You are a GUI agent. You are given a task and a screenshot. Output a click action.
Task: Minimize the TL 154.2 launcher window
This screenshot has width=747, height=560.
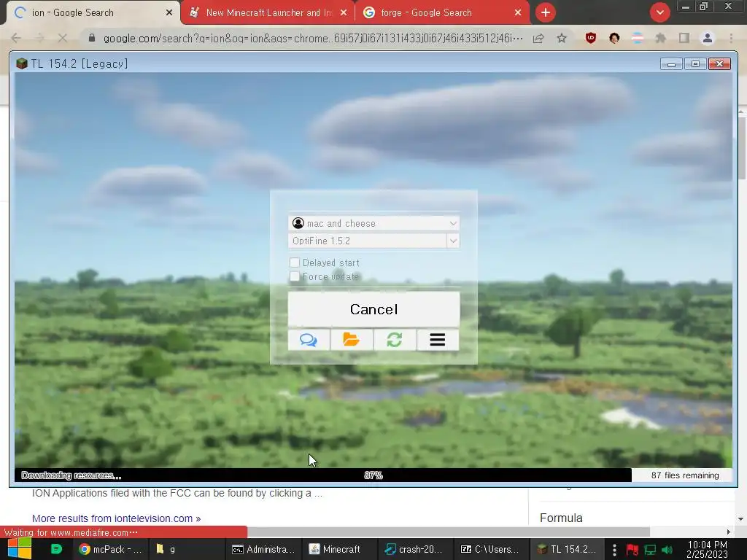[x=671, y=63]
